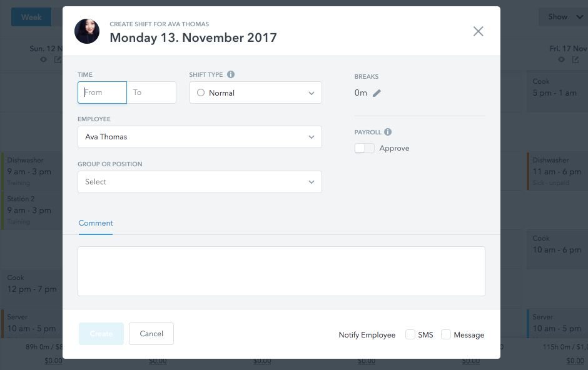588x370 pixels.
Task: Open the Shift Type dropdown
Action: (255, 92)
